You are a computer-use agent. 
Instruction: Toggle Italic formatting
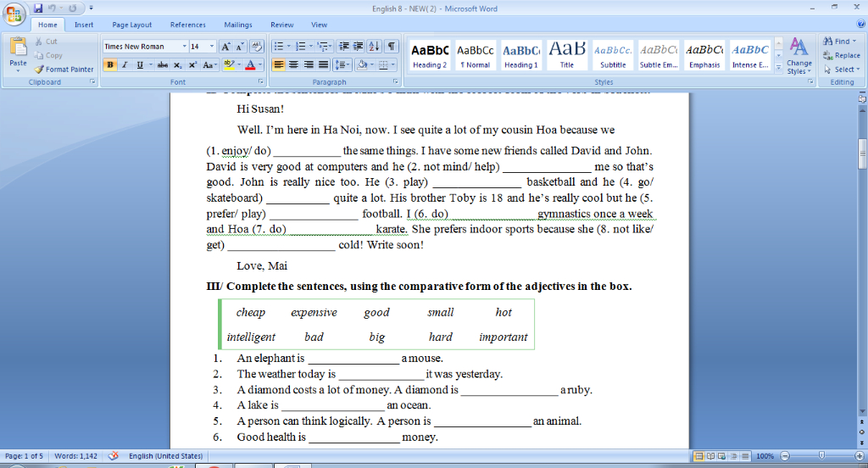125,64
